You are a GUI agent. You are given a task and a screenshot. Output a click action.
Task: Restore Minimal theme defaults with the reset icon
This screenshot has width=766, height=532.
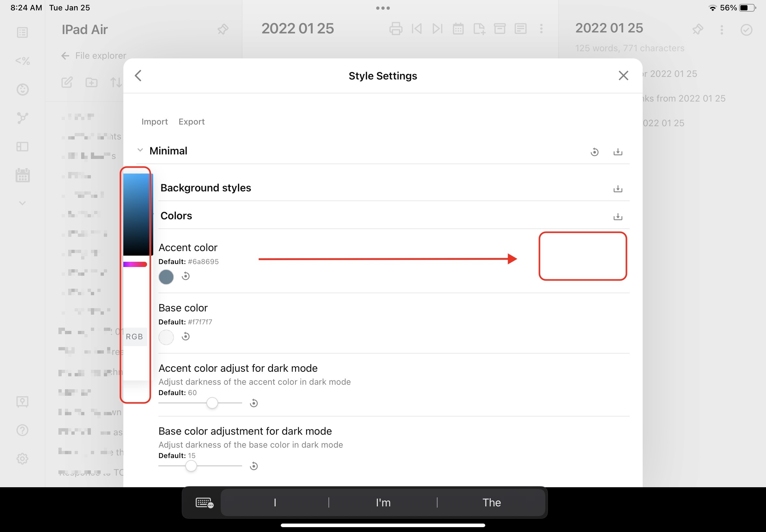coord(595,152)
